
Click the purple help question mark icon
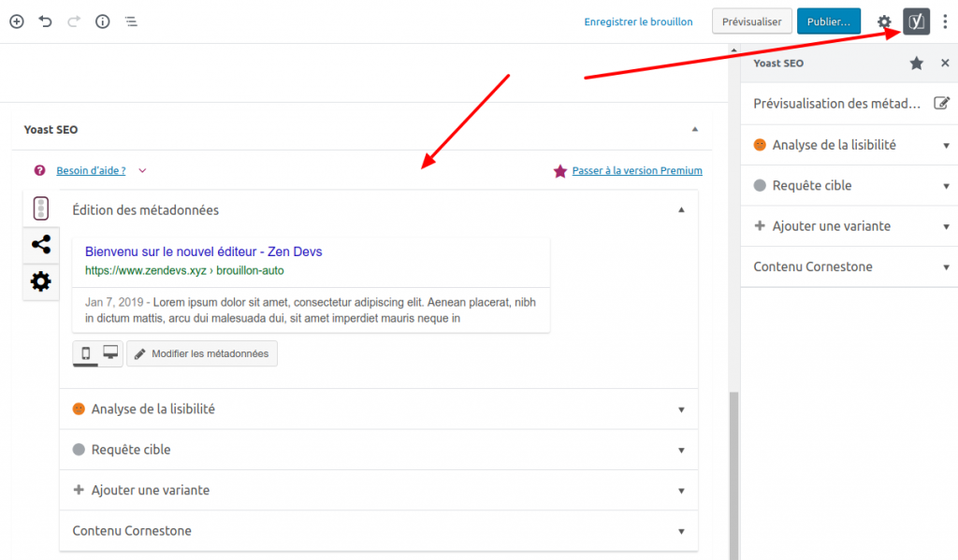click(x=39, y=170)
